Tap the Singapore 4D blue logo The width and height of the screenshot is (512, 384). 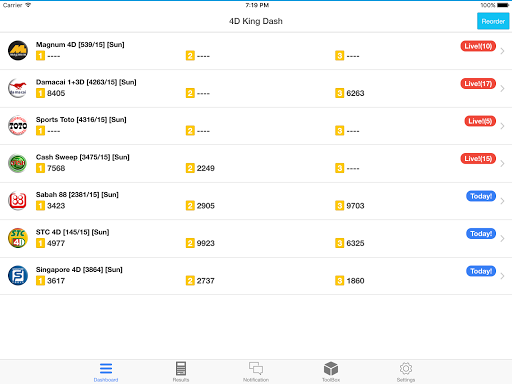[18, 276]
